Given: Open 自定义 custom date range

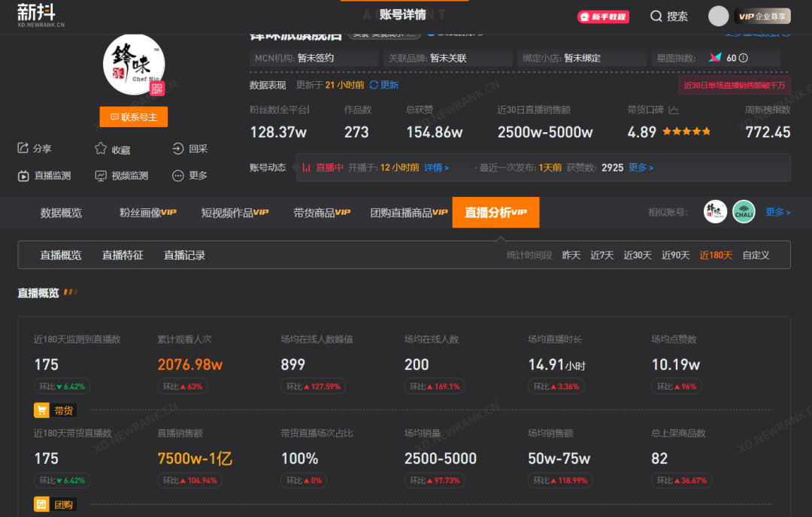Looking at the screenshot, I should click(756, 255).
